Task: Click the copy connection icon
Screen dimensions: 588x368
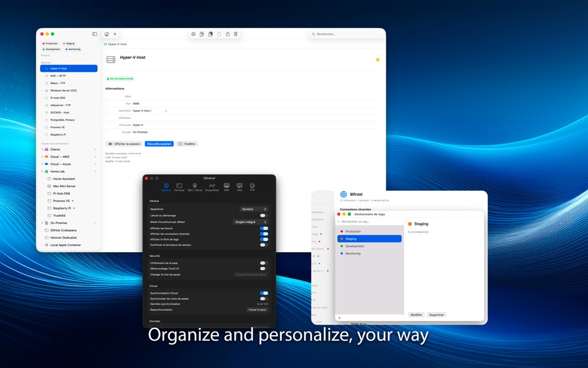Action: [202, 34]
